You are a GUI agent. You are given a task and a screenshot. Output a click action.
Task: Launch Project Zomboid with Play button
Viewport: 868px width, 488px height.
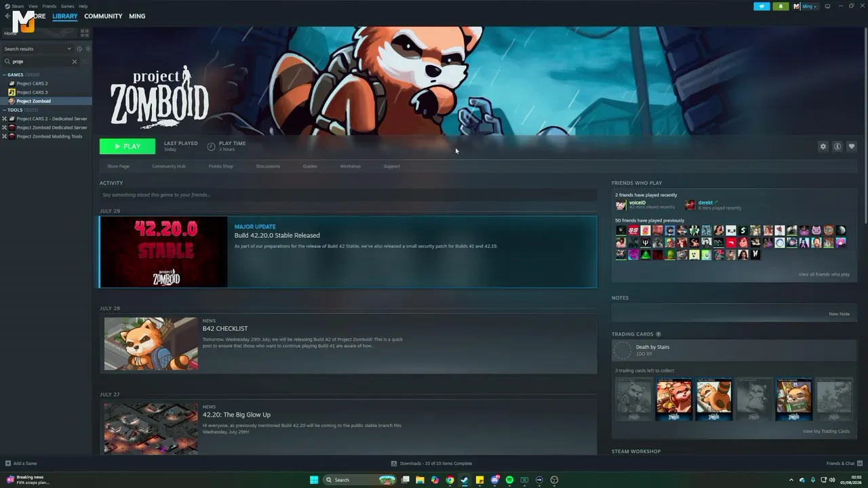(x=127, y=146)
